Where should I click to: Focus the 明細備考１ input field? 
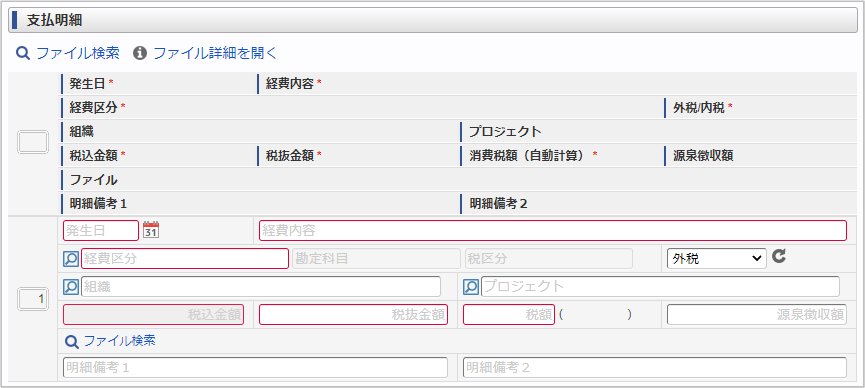[255, 368]
